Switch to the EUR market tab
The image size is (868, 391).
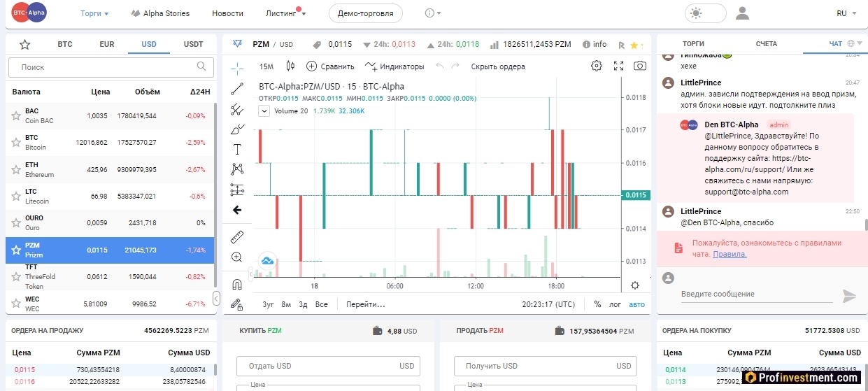[x=107, y=44]
